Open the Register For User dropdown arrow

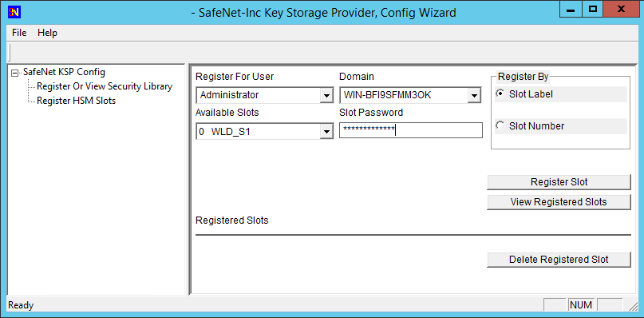tap(326, 95)
